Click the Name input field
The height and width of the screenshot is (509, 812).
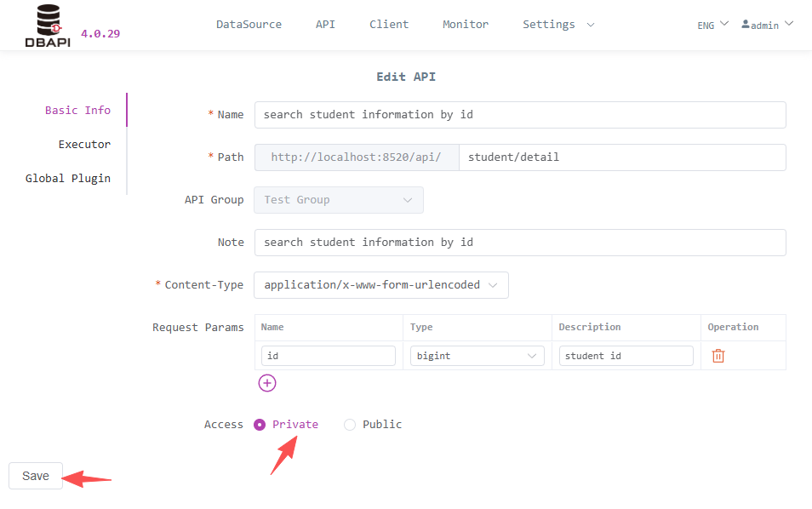point(519,114)
